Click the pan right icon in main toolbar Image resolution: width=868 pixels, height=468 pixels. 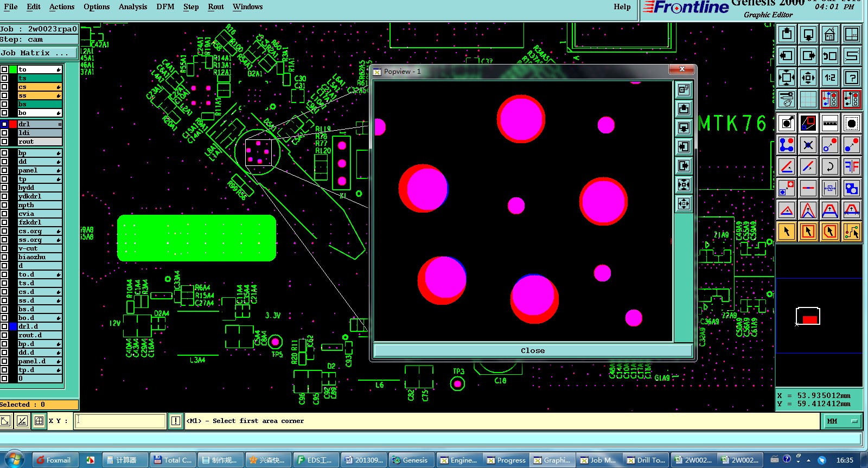[x=808, y=56]
